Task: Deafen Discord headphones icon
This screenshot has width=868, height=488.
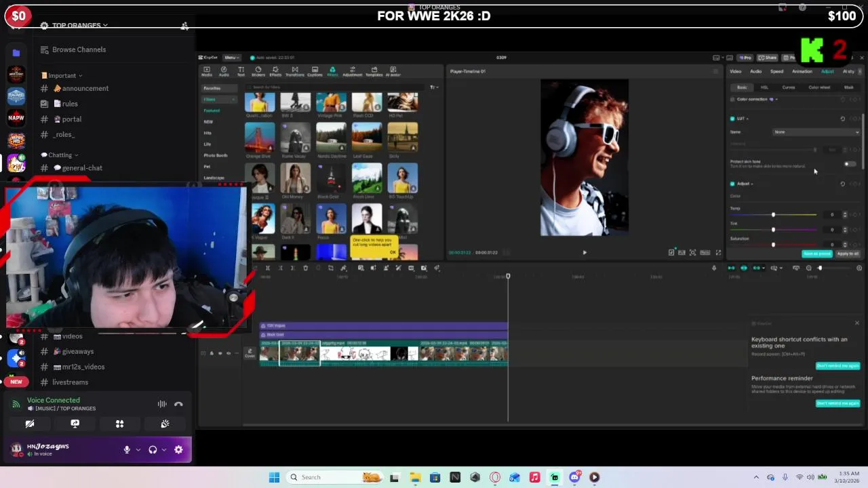Action: [153, 449]
